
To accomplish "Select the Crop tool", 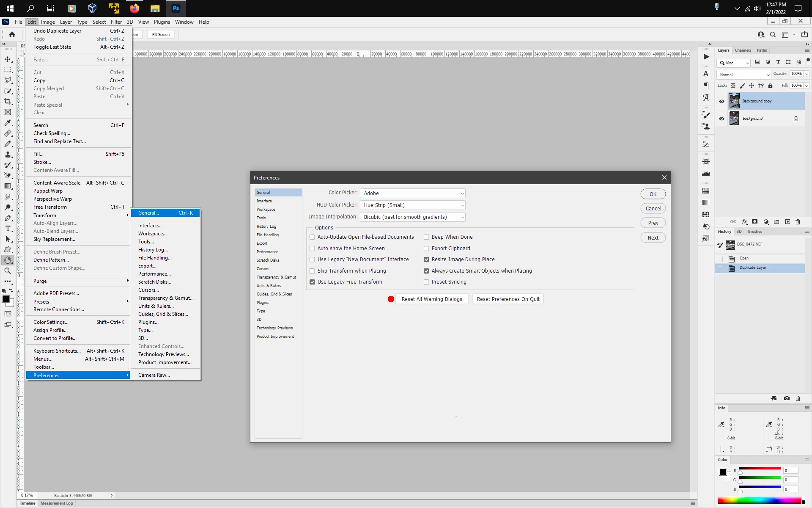I will point(8,102).
